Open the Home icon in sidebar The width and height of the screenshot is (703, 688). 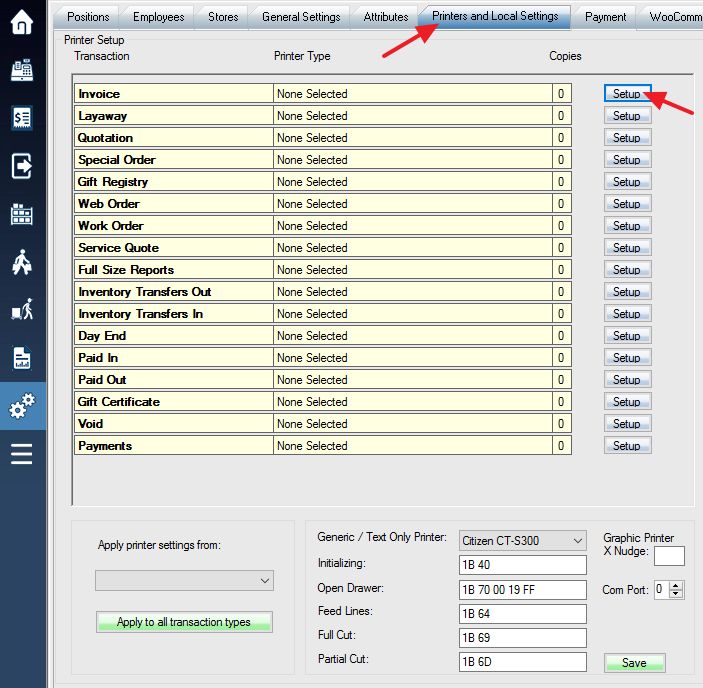pos(22,22)
